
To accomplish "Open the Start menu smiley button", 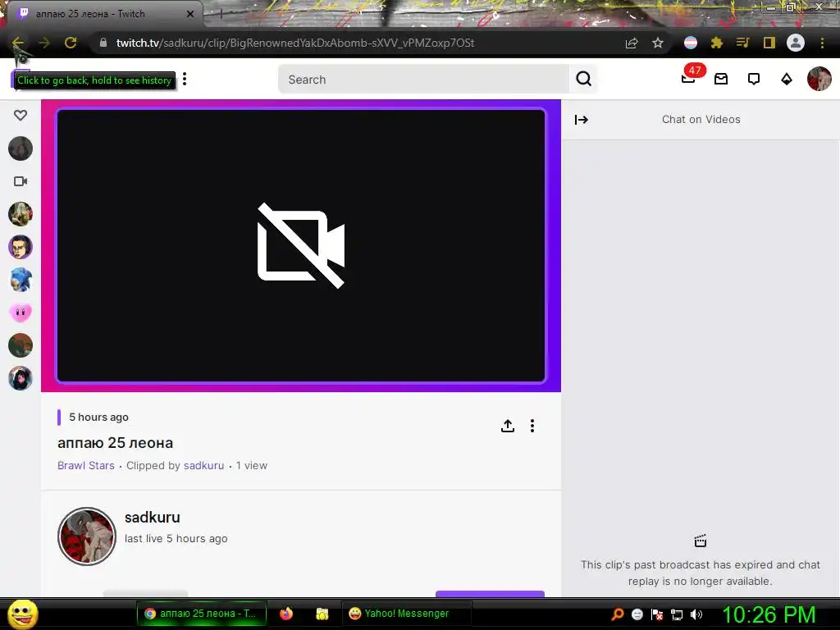I will [x=22, y=614].
